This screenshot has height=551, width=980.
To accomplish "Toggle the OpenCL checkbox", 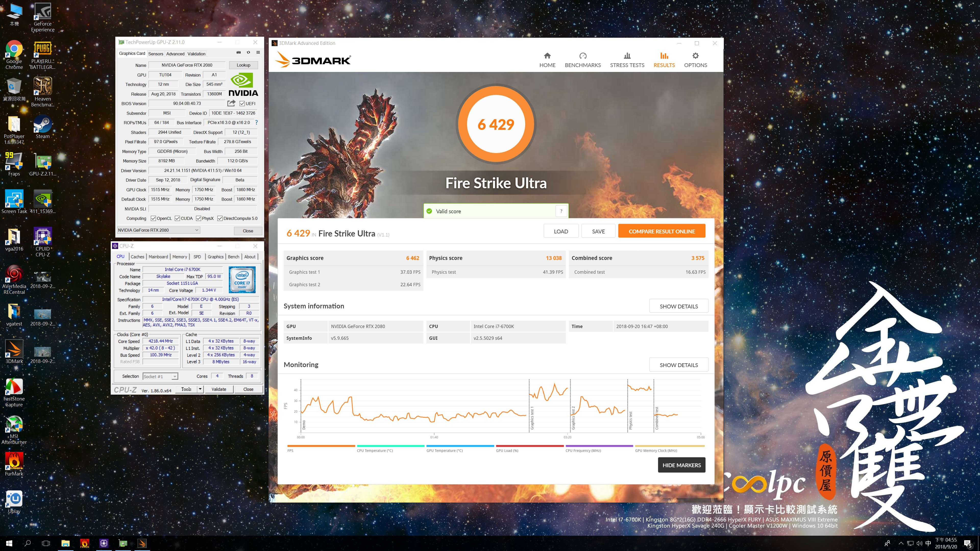I will coord(153,218).
